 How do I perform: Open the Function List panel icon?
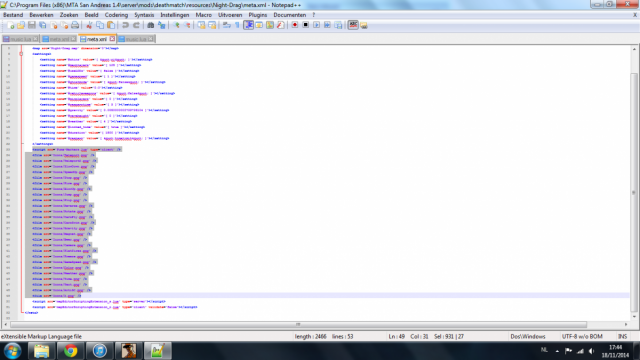tap(280, 25)
